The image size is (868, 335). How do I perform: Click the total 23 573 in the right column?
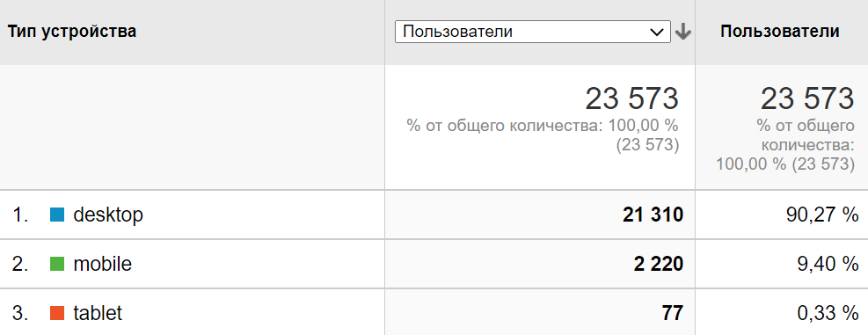point(807,98)
